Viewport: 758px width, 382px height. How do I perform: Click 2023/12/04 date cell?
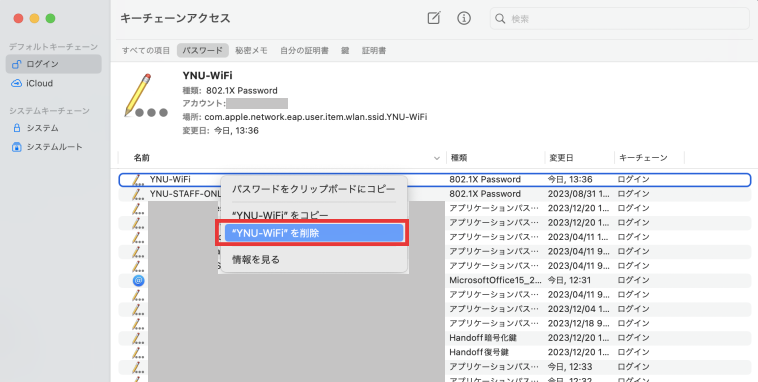point(579,309)
